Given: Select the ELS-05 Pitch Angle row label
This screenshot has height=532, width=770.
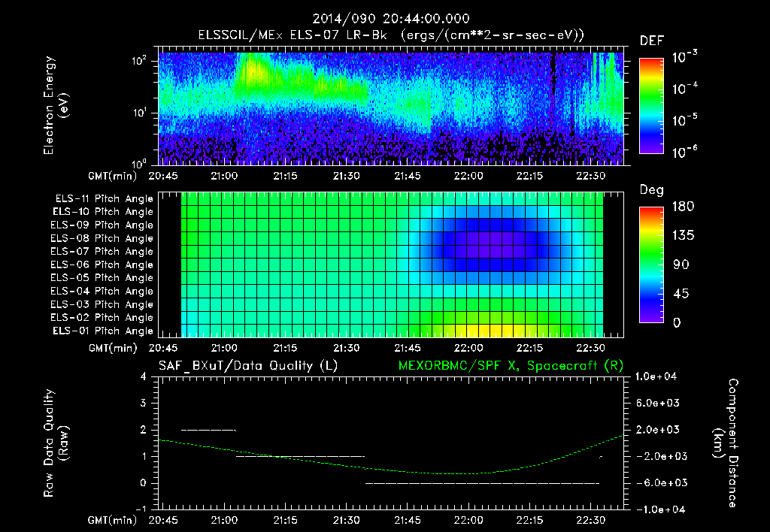Looking at the screenshot, I should point(102,278).
